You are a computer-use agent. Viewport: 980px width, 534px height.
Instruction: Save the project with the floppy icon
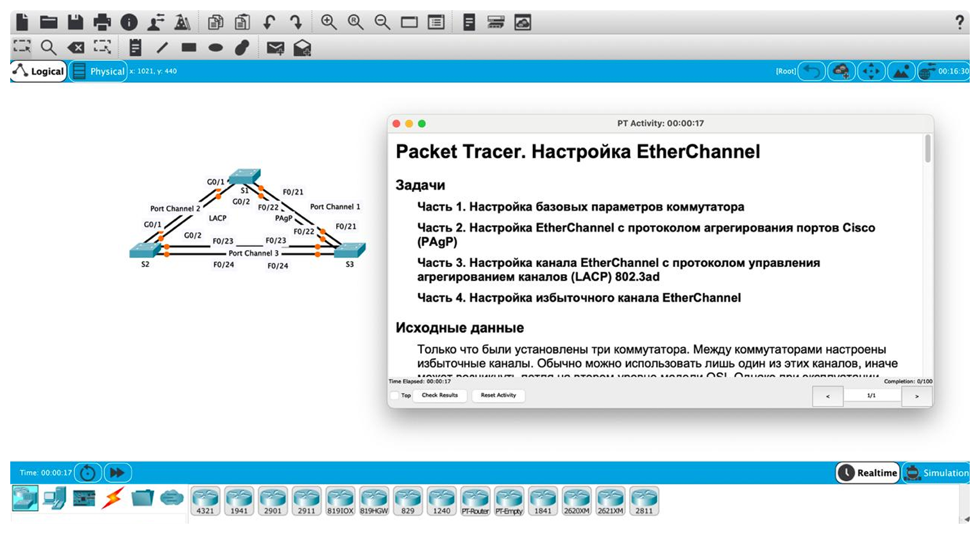click(76, 22)
